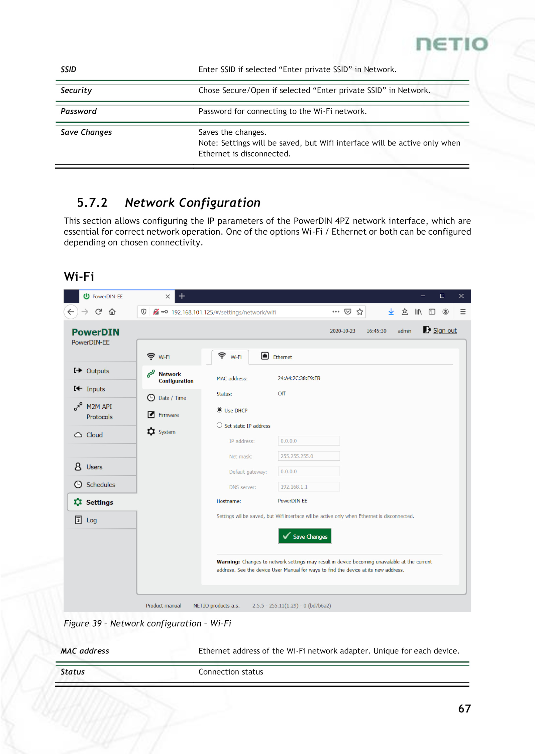Open Outputs in the left sidebar
This screenshot has height=756, width=535.
(97, 371)
